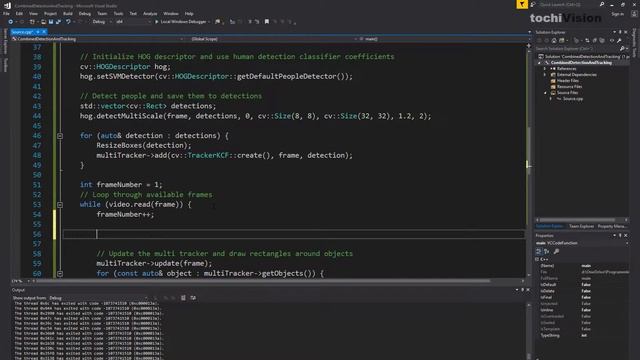Collapse the Source Files folder

pos(545,93)
